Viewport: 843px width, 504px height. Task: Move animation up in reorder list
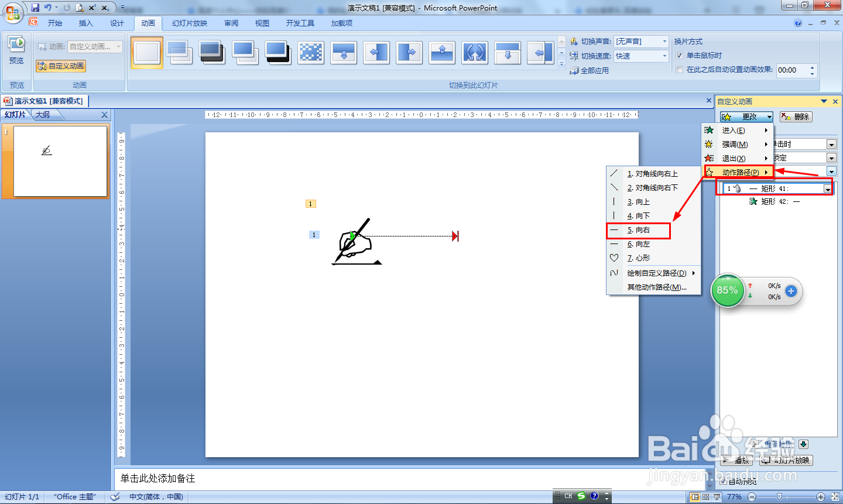755,444
